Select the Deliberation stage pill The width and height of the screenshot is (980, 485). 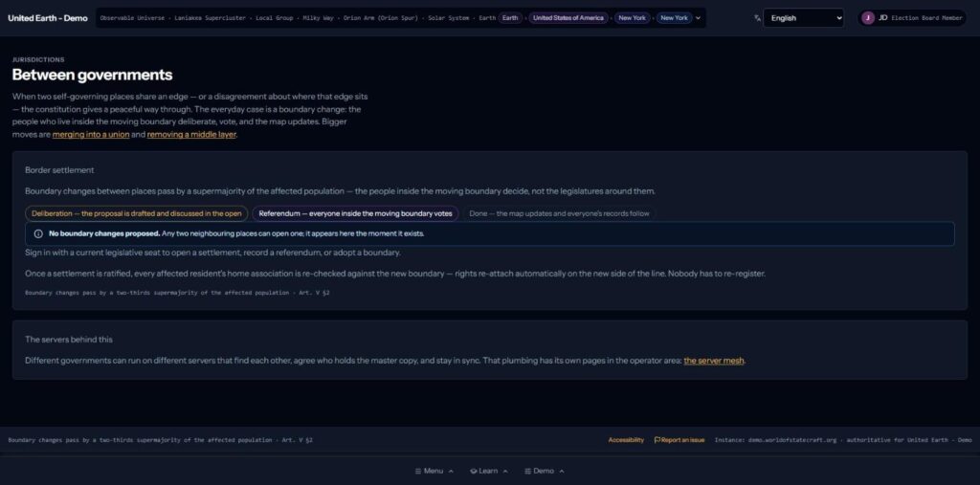click(136, 213)
